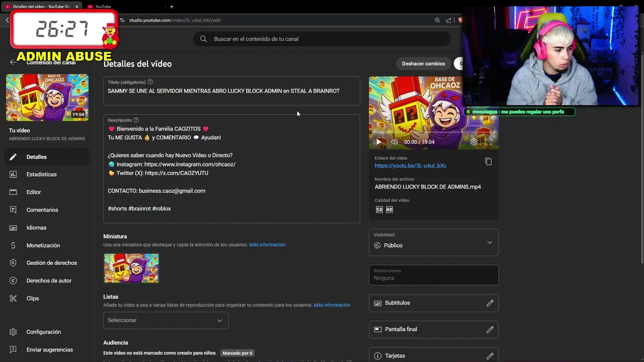Image resolution: width=644 pixels, height=362 pixels.
Task: Open Clips scissors icon
Action: coord(13,298)
